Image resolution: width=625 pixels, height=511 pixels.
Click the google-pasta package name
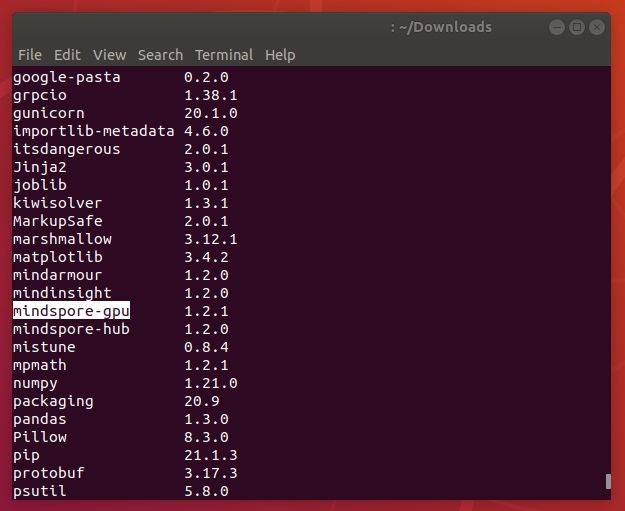67,77
